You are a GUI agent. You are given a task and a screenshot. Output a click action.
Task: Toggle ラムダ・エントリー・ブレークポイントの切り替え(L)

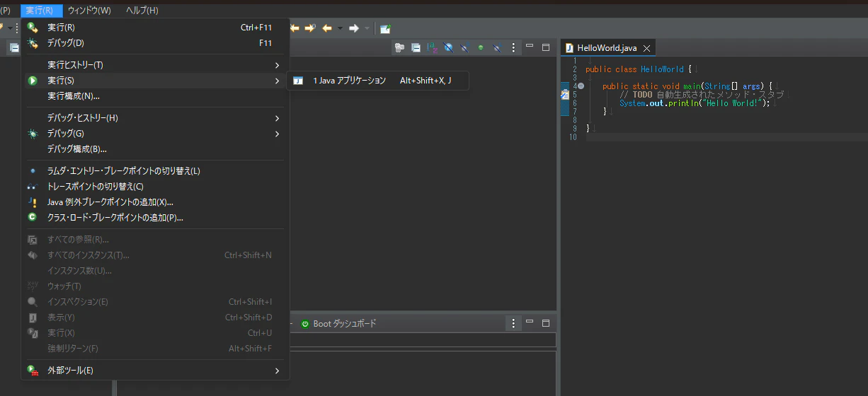coord(155,171)
